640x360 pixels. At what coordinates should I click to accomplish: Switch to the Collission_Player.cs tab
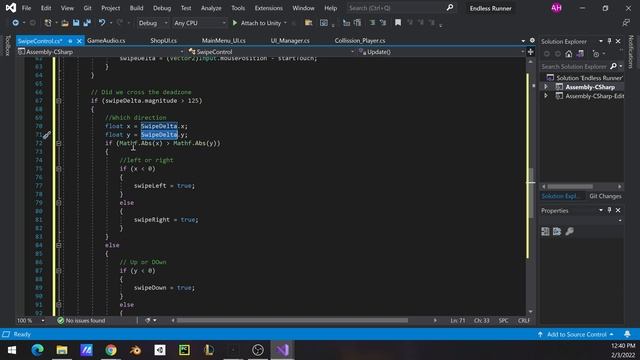tap(360, 40)
